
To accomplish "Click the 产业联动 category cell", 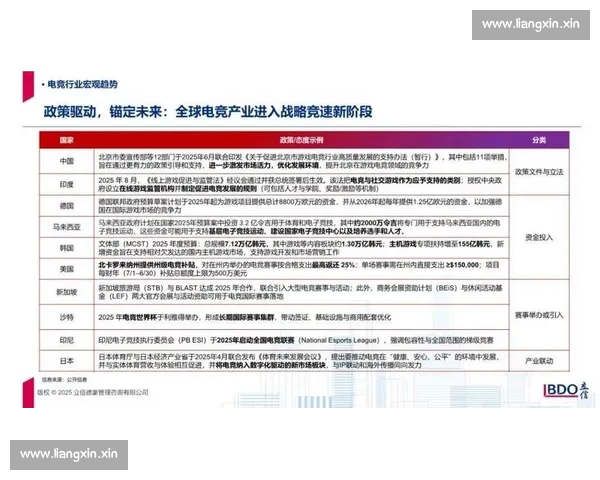I will pos(539,361).
